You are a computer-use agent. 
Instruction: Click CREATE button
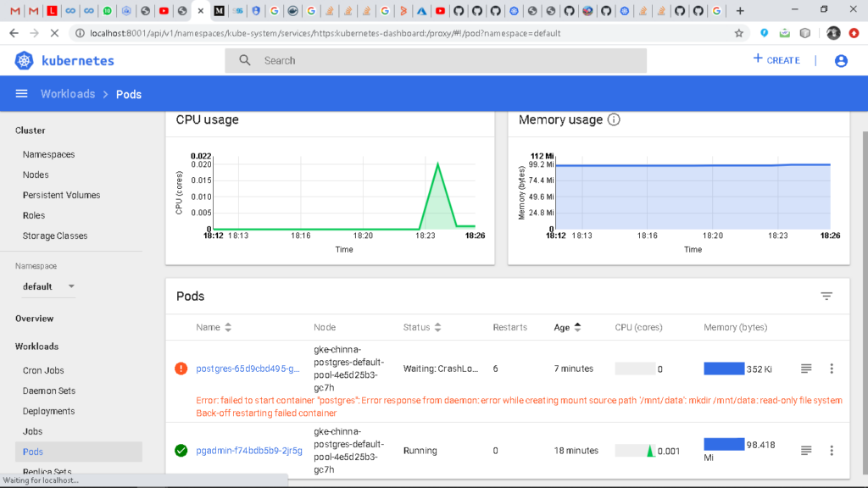[x=776, y=60]
